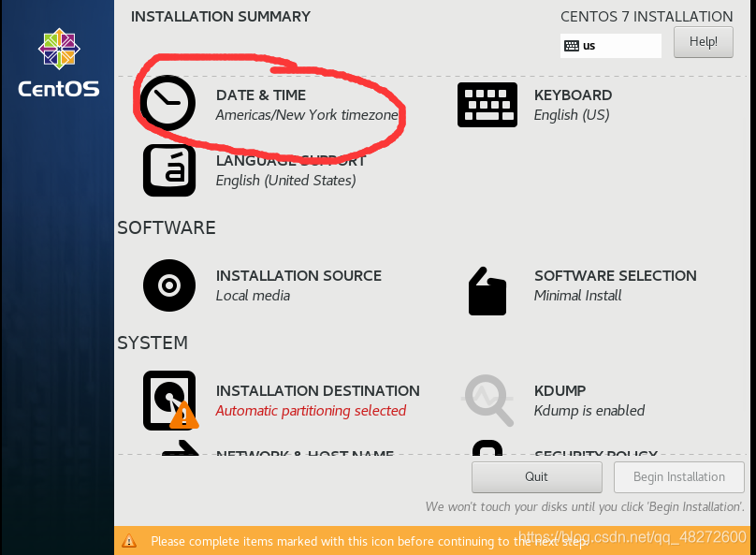Click English (United States) language text
The image size is (756, 555).
[286, 181]
